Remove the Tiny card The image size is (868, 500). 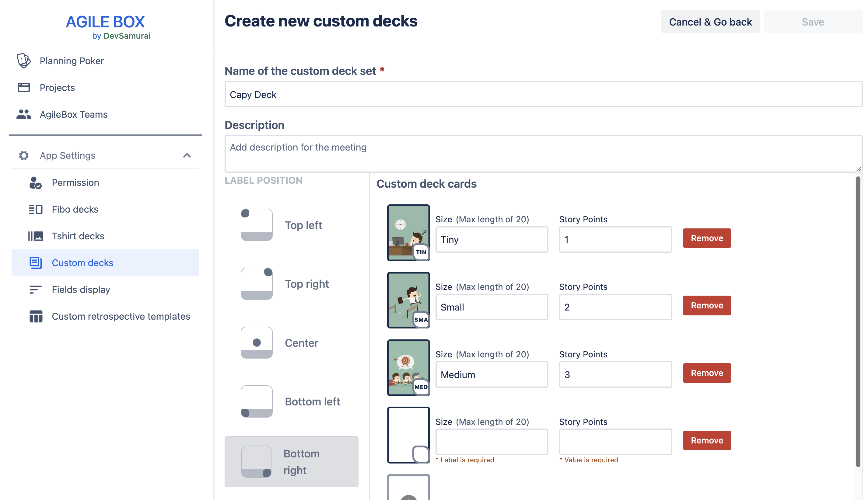click(706, 238)
